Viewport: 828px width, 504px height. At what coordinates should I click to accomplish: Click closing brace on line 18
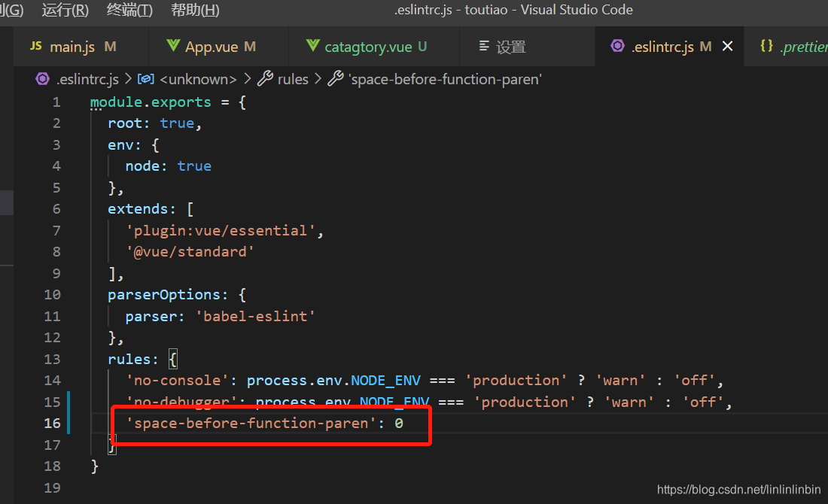pyautogui.click(x=95, y=466)
